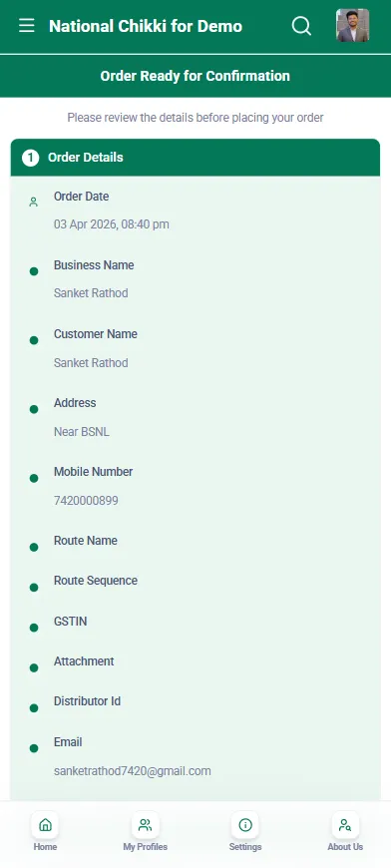Viewport: 391px width, 868px height.
Task: Open My Profiles tab
Action: [145, 832]
